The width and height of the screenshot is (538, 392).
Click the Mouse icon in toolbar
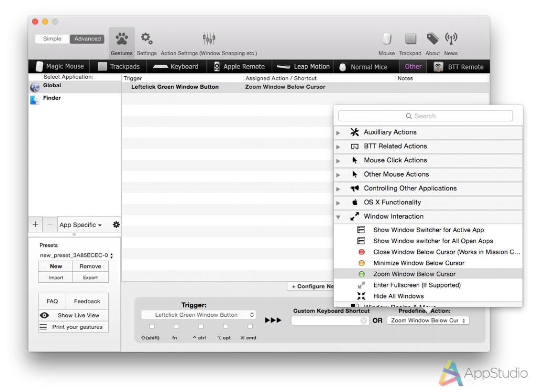[387, 39]
